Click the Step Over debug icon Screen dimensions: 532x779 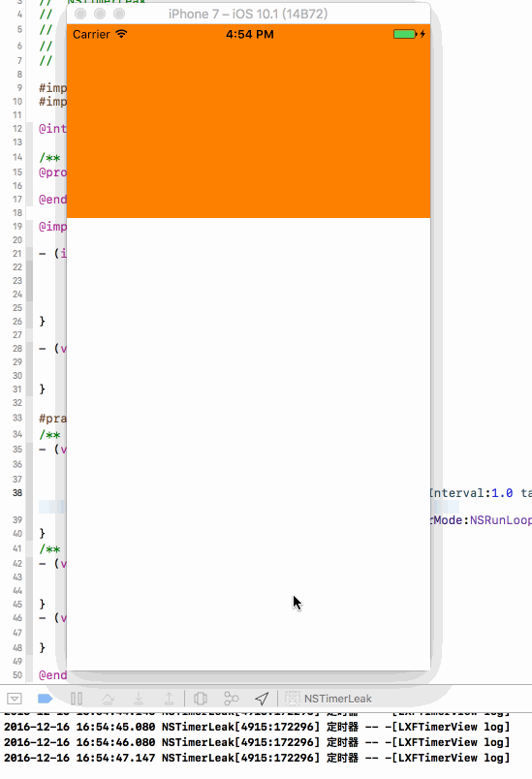point(108,699)
